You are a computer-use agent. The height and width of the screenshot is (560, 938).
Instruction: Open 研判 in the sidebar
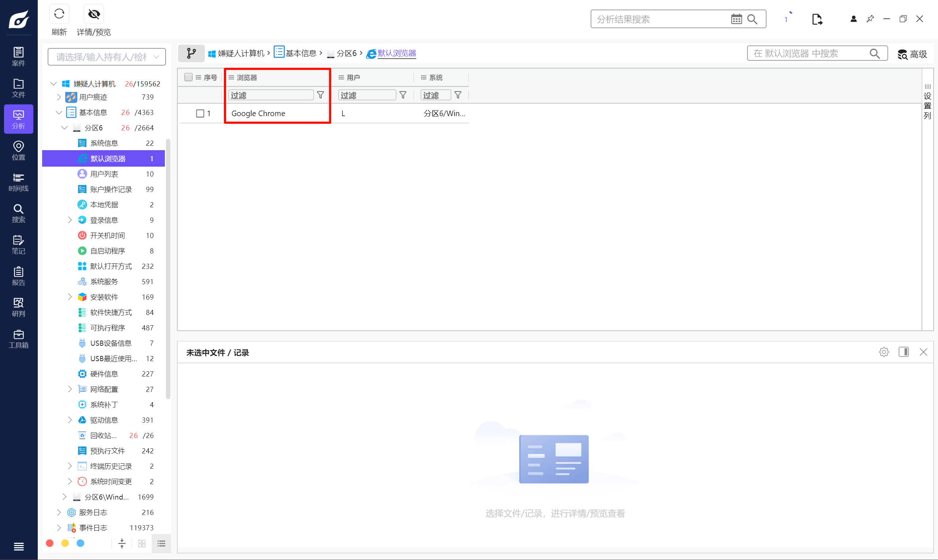click(x=18, y=307)
